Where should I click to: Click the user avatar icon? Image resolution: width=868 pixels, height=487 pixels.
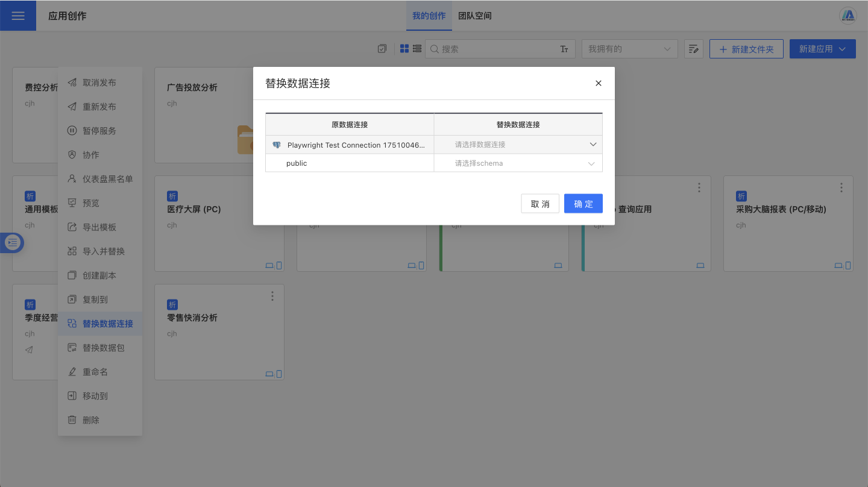pyautogui.click(x=848, y=16)
